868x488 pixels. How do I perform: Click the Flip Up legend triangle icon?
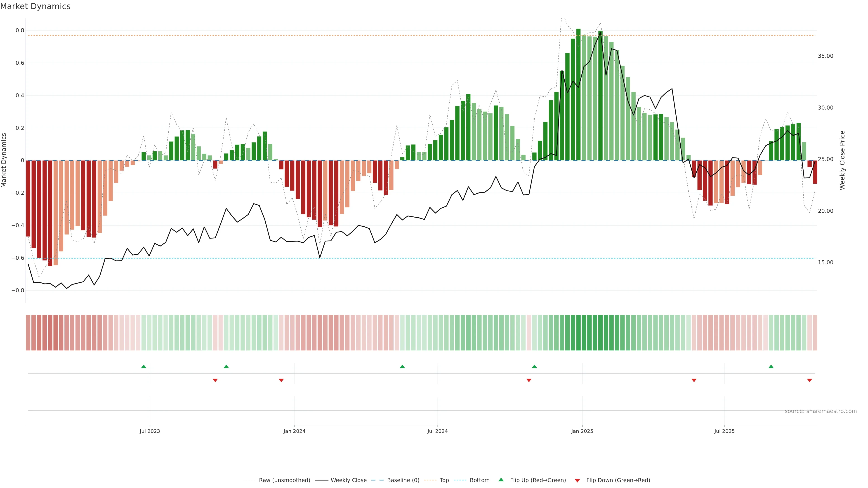(x=501, y=480)
